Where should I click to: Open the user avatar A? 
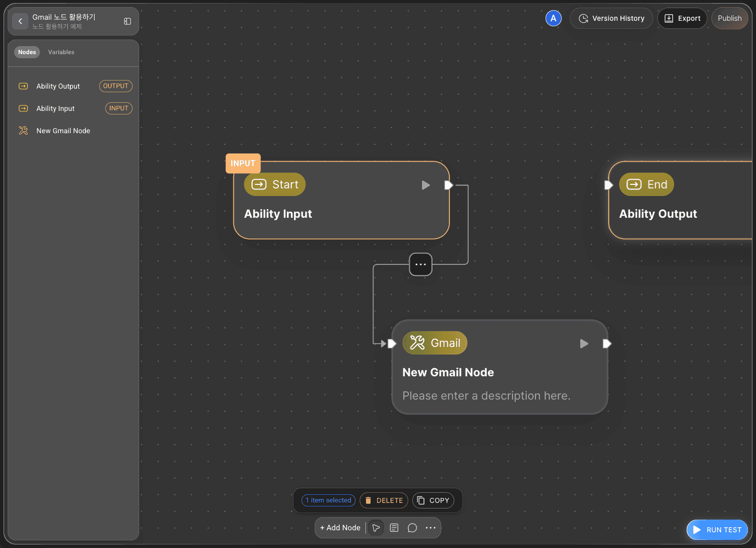coord(554,18)
